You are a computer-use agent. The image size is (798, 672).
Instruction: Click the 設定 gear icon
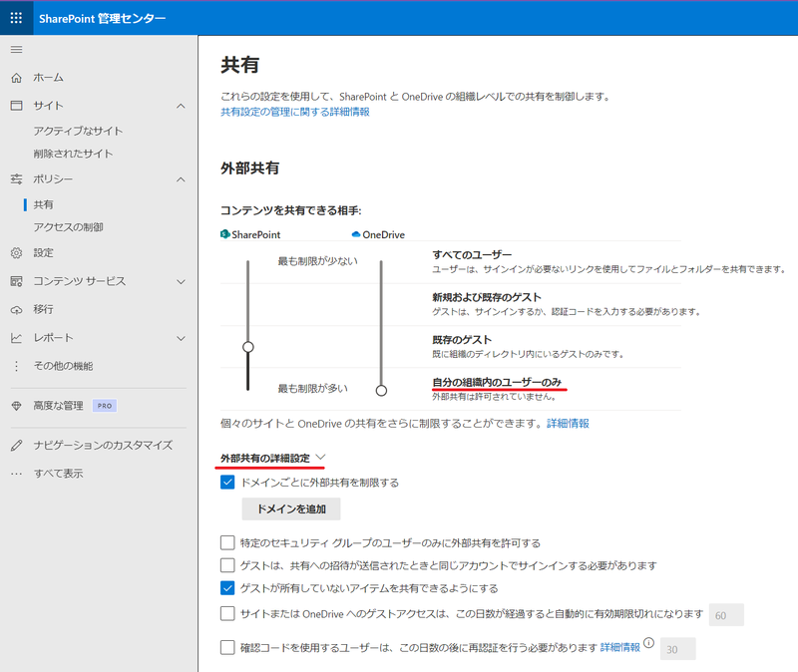point(16,253)
